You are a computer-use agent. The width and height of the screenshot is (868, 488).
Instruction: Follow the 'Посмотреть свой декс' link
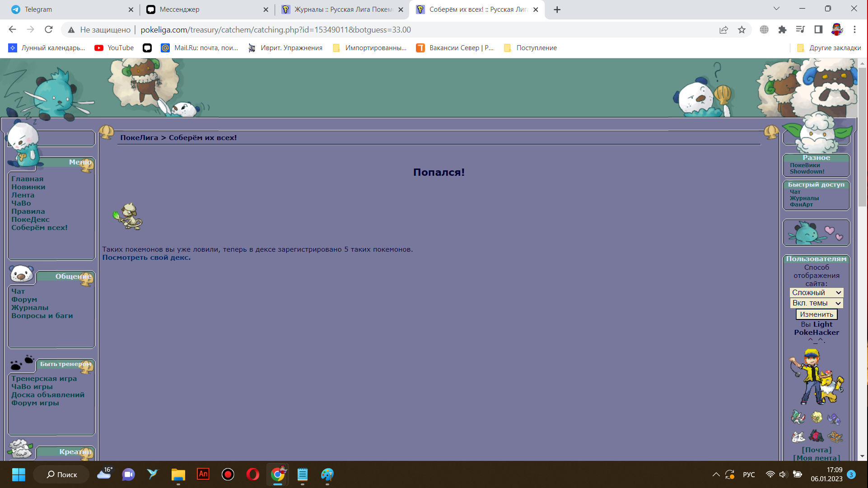tap(146, 258)
